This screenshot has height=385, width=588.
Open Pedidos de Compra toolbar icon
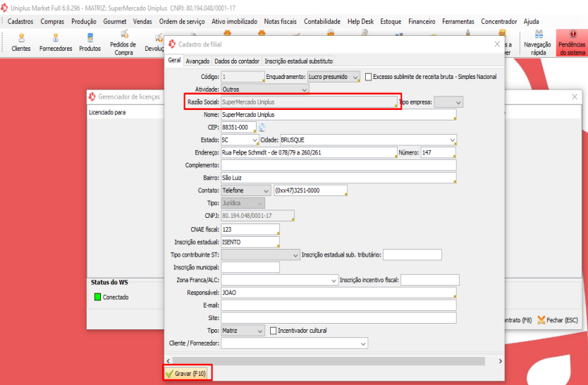[x=123, y=43]
